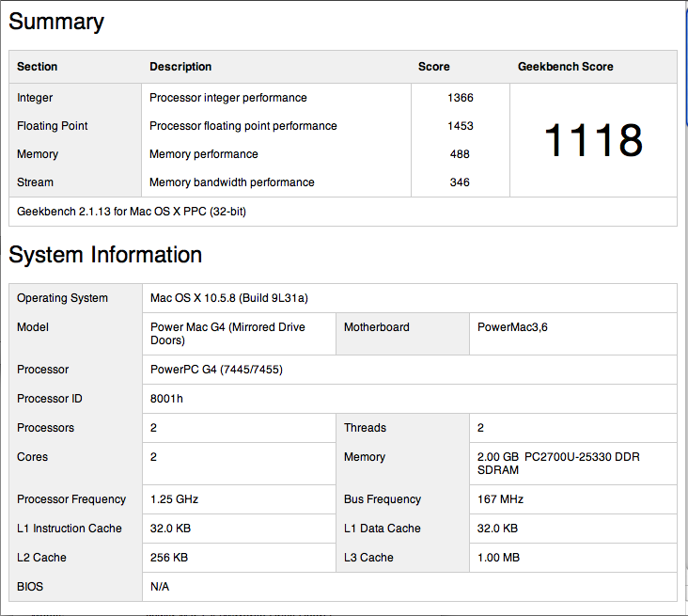Click the Geekbench 2.1.13 version line
The width and height of the screenshot is (688, 616).
coord(132,212)
